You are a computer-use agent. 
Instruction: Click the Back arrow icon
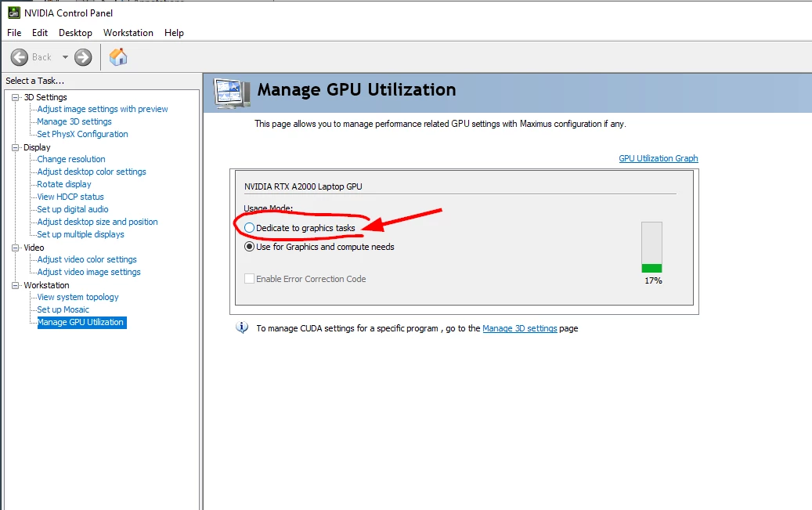20,57
